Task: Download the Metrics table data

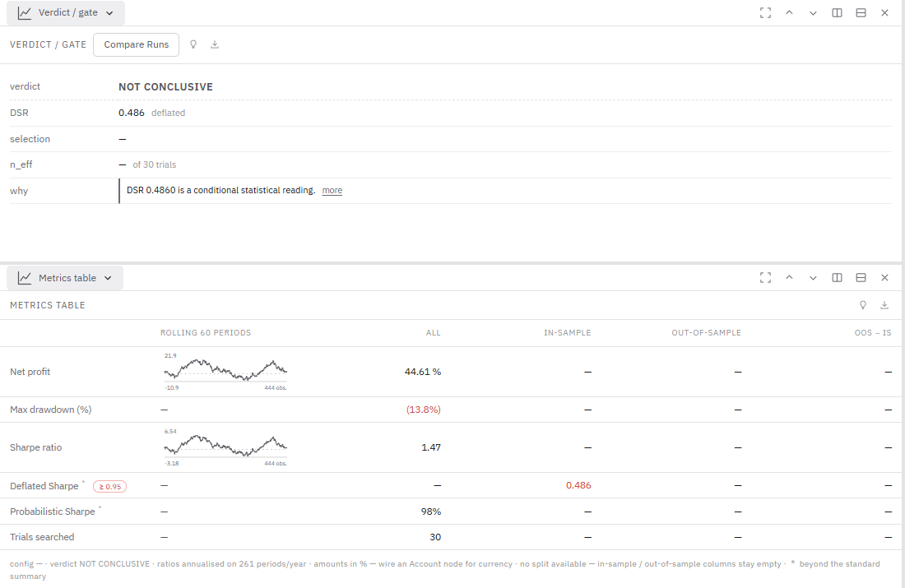Action: click(884, 305)
